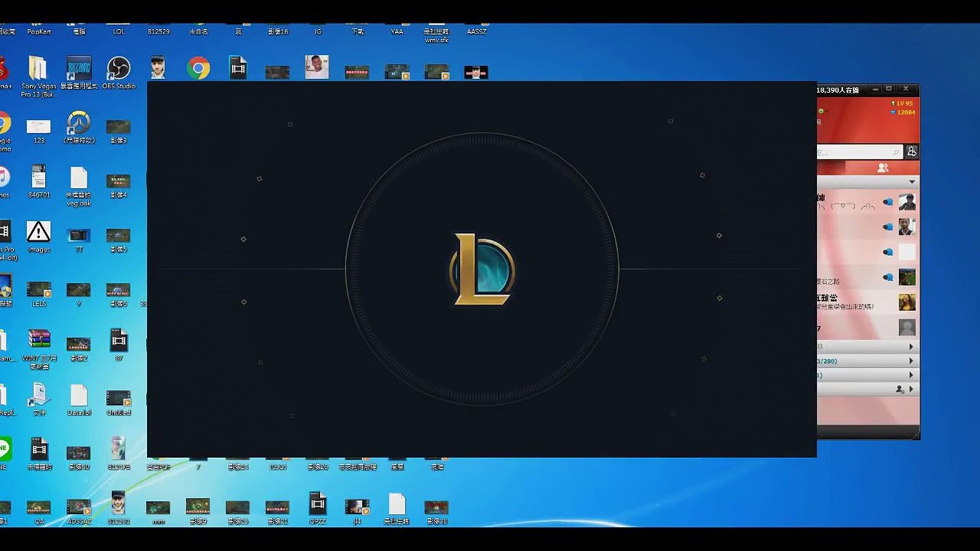This screenshot has width=980, height=551.
Task: Click the League of Legends logo
Action: pos(482,269)
